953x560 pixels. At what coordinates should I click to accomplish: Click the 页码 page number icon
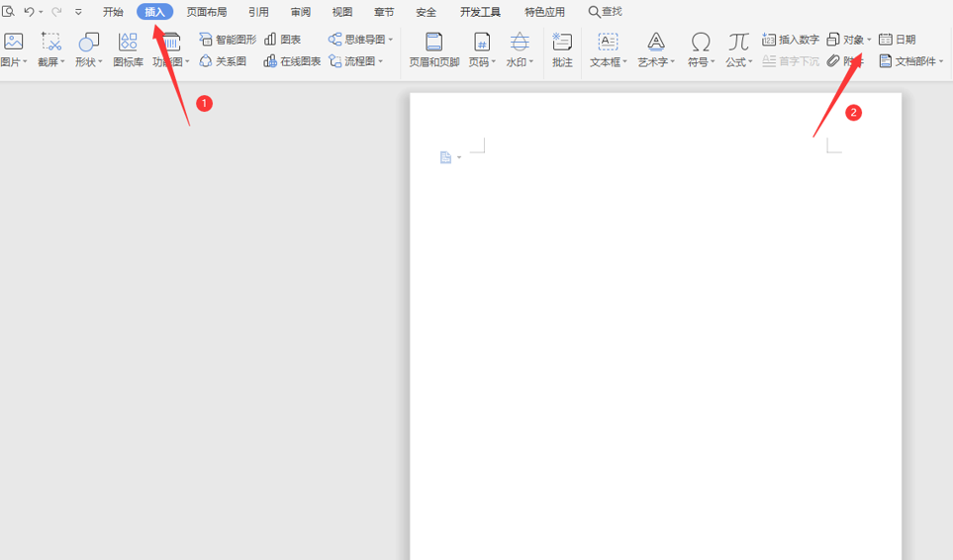coord(482,42)
